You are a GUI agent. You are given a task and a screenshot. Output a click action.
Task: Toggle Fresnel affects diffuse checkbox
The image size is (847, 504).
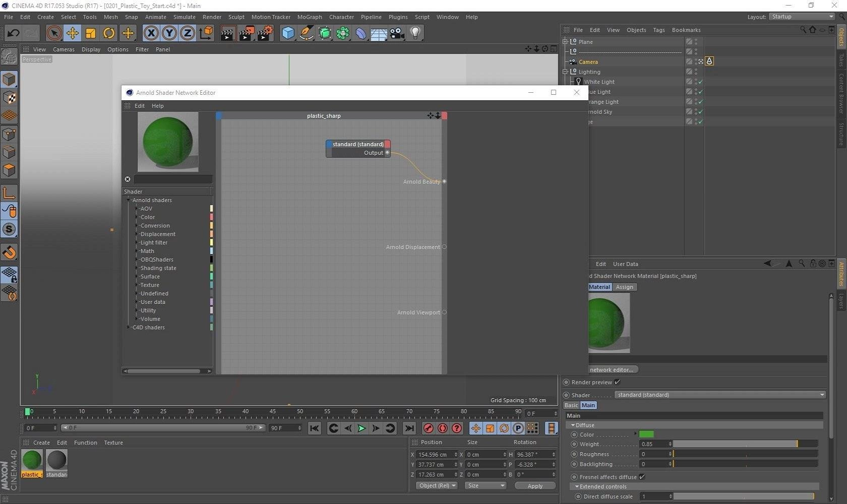(x=642, y=477)
